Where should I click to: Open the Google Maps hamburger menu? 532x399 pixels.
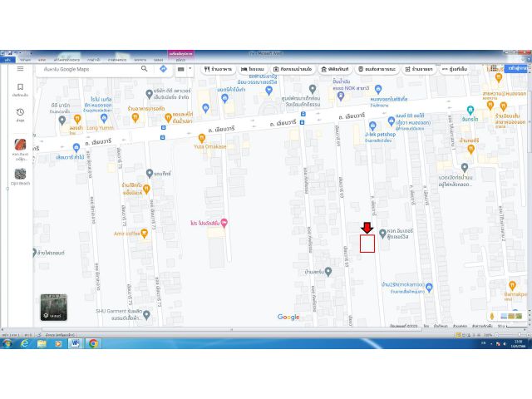(20, 69)
